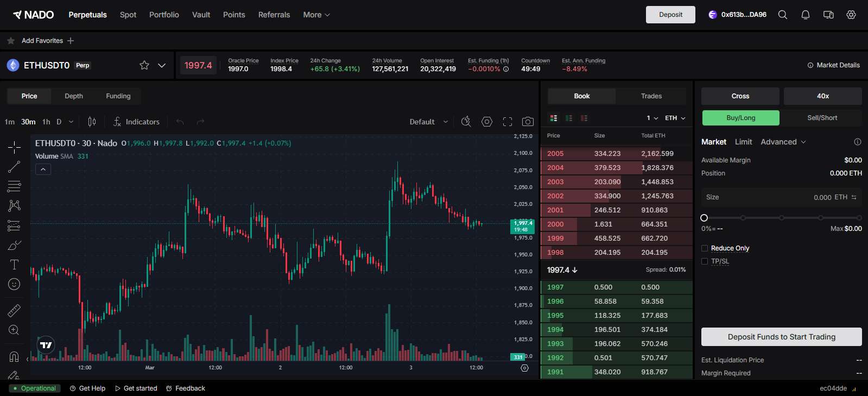Toggle fullscreen chart mode
The width and height of the screenshot is (868, 396).
pos(508,122)
